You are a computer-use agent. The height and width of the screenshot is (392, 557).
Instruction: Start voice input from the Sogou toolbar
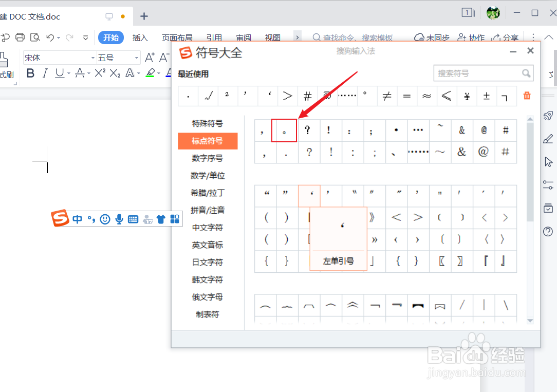[x=119, y=219]
